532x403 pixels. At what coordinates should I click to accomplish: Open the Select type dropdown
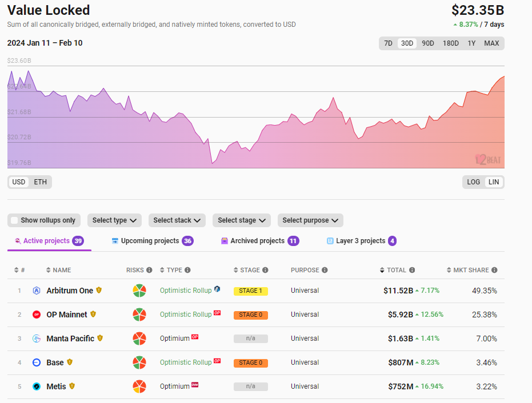point(114,220)
